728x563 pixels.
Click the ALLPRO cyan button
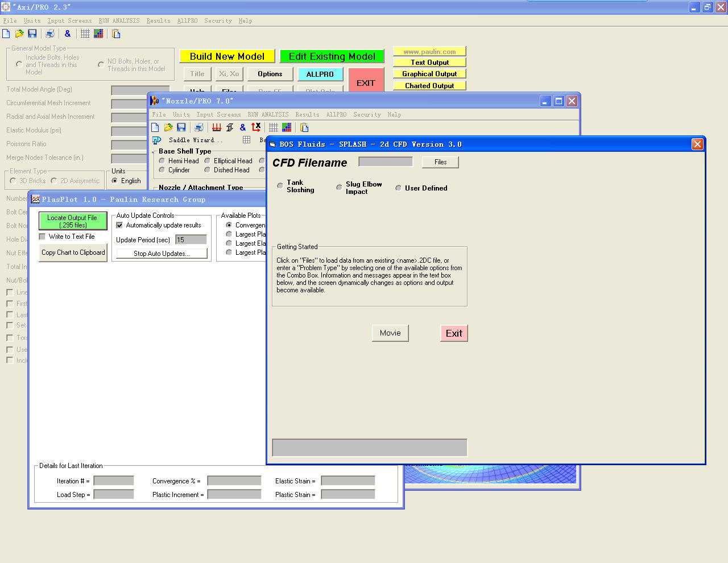pos(320,74)
